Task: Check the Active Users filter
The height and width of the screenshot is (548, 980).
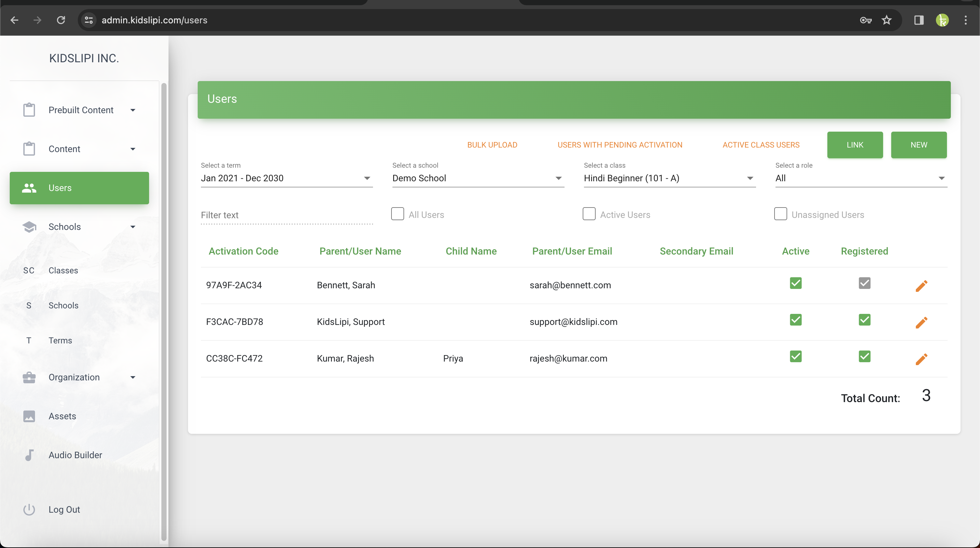Action: 589,214
